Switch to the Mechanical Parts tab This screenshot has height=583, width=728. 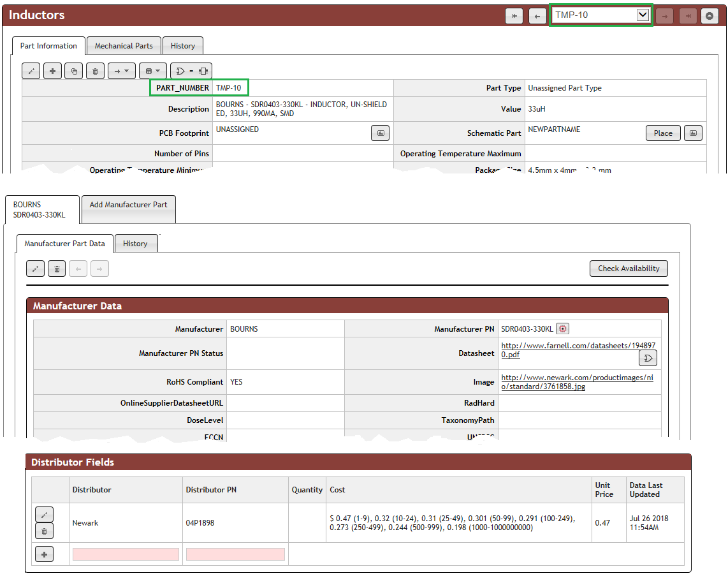coord(124,46)
